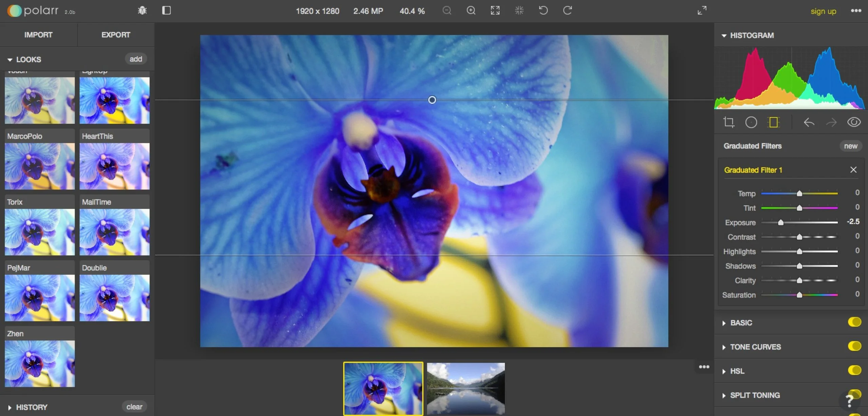Click the Polarr logo icon

click(15, 11)
